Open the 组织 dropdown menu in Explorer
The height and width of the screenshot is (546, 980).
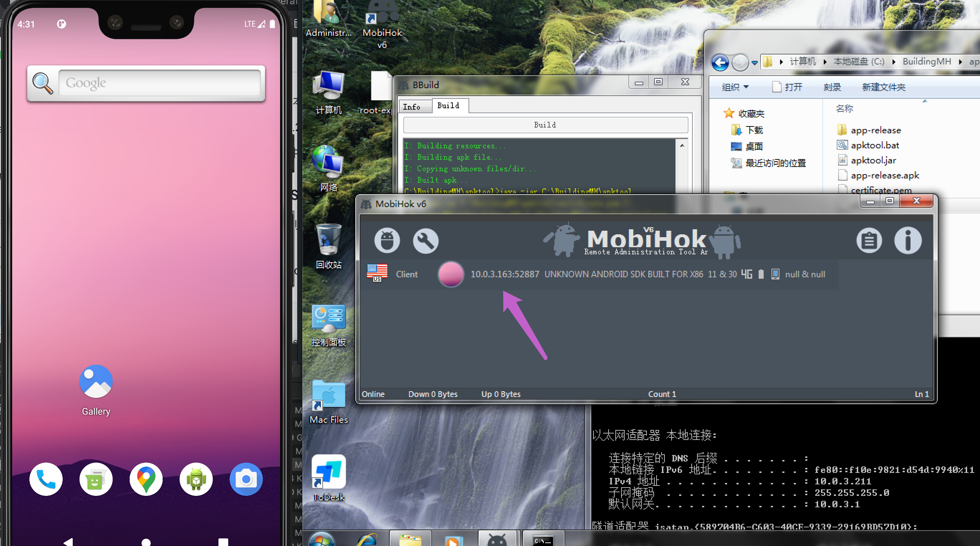[x=735, y=87]
